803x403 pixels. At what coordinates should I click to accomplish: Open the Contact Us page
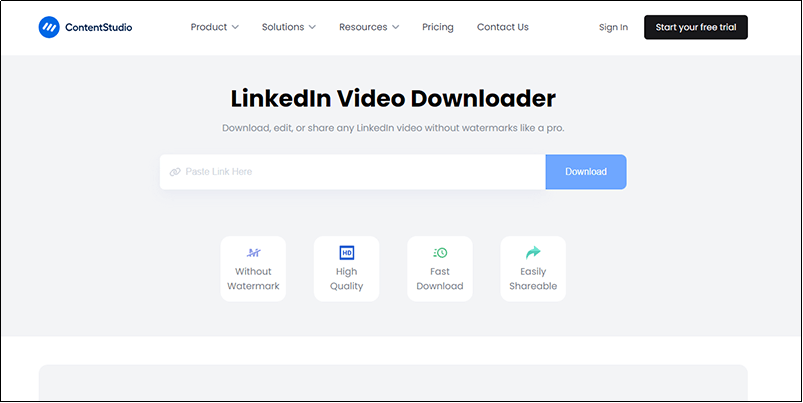(x=503, y=27)
